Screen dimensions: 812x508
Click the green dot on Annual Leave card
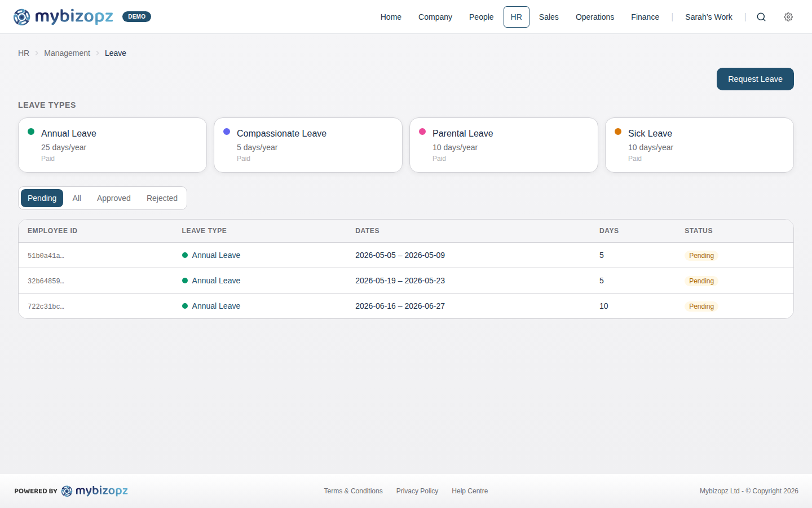(x=31, y=130)
